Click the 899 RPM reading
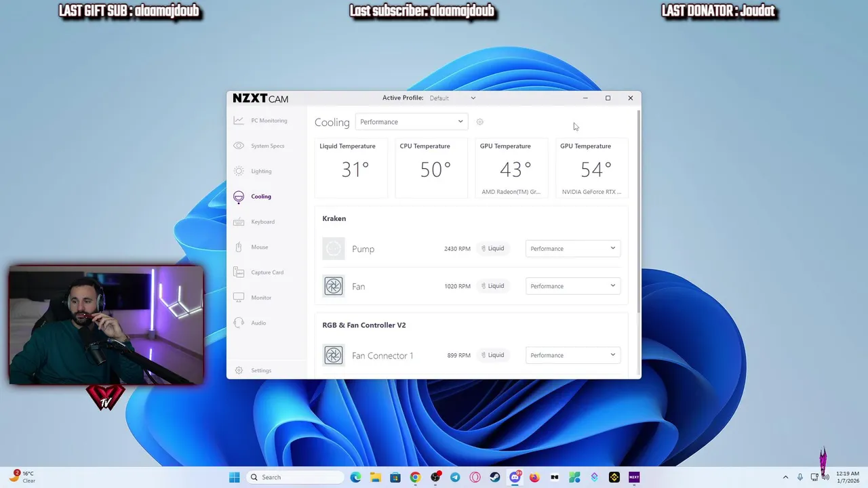The width and height of the screenshot is (868, 488). point(459,355)
